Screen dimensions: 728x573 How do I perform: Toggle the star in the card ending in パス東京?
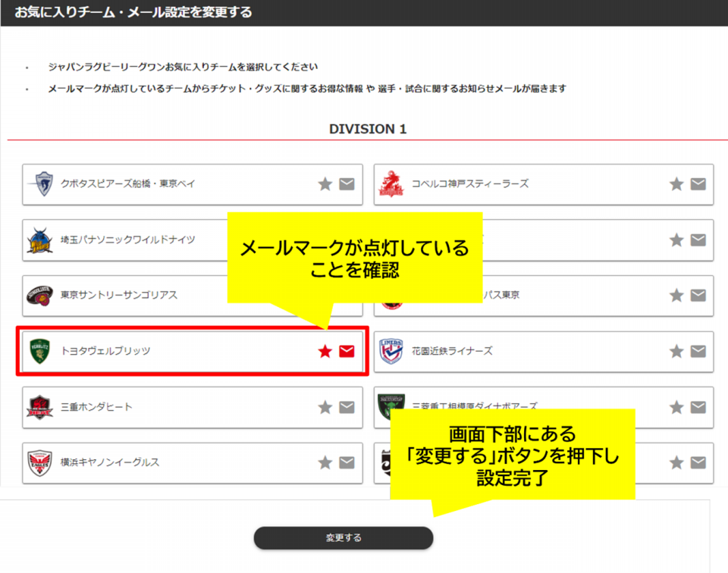click(x=676, y=296)
